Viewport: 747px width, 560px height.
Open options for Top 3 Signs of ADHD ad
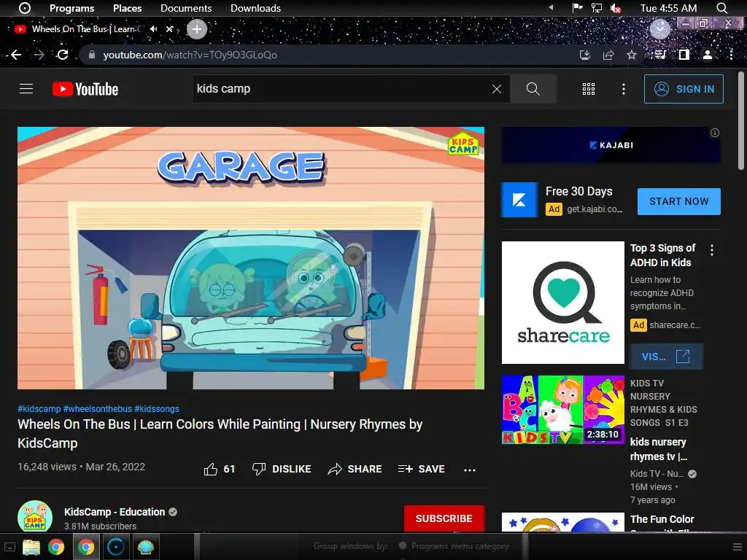click(712, 250)
